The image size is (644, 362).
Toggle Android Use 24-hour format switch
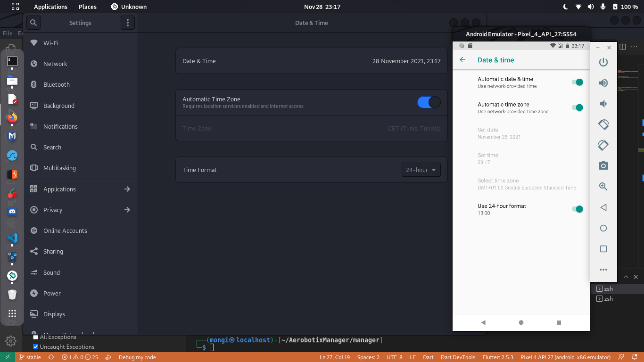(x=578, y=209)
